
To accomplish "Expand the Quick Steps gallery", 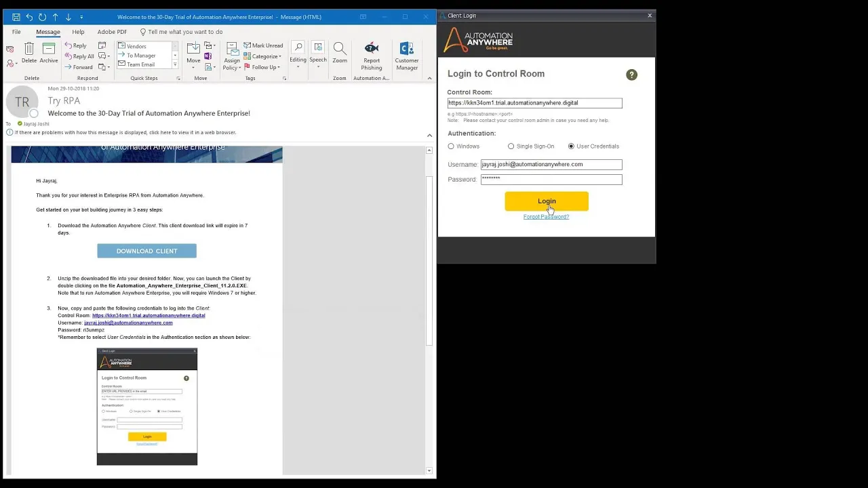I will pos(175,64).
